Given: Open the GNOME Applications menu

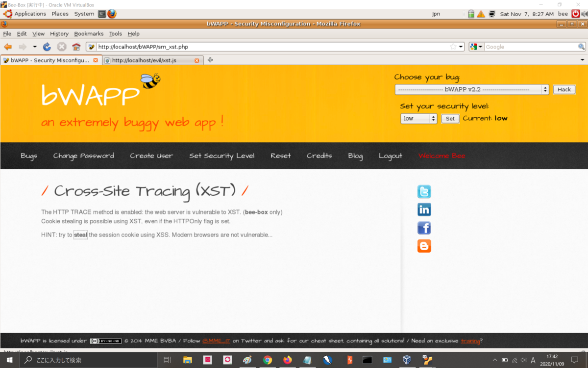Looking at the screenshot, I should pos(25,14).
